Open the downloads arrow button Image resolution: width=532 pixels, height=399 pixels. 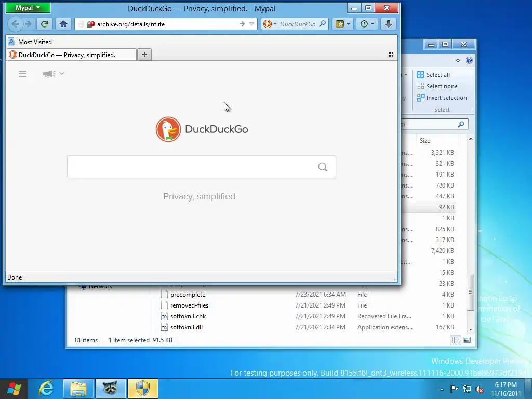click(389, 24)
